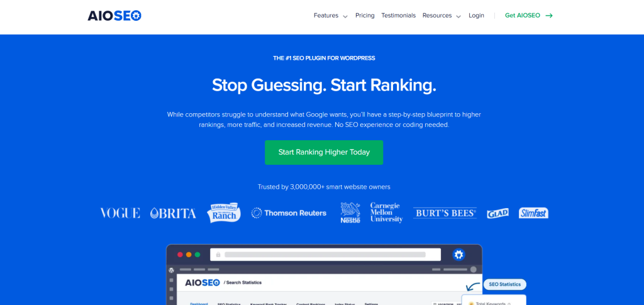Click the user avatar circle in mockup admin bar
Screen dimensions: 644x305
coord(474,270)
